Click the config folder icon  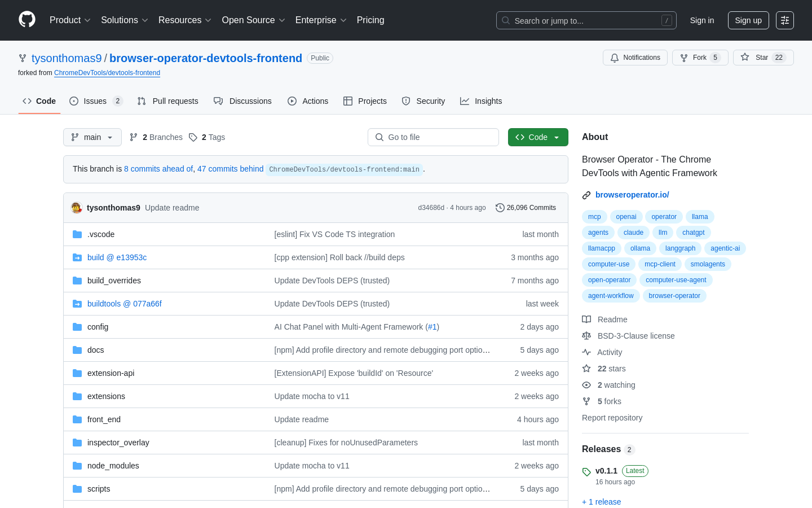tap(77, 327)
